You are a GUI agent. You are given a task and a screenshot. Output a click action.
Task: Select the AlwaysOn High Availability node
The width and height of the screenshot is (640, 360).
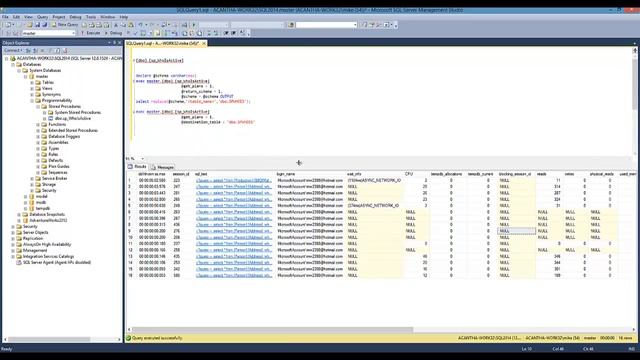(47, 244)
